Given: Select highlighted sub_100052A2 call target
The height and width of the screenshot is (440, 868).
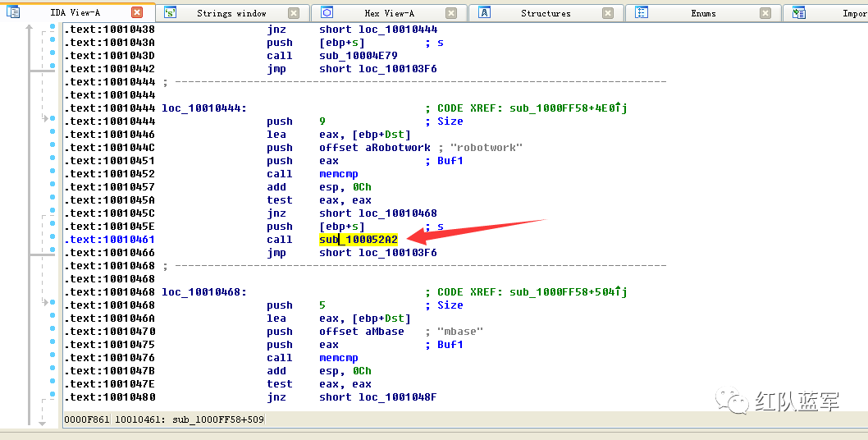Looking at the screenshot, I should tap(359, 240).
